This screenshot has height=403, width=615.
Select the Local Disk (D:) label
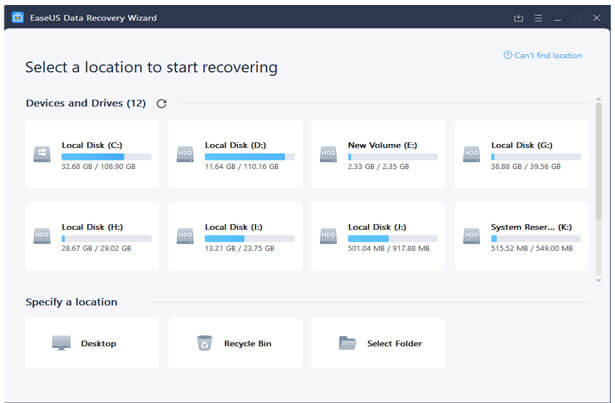pos(235,145)
